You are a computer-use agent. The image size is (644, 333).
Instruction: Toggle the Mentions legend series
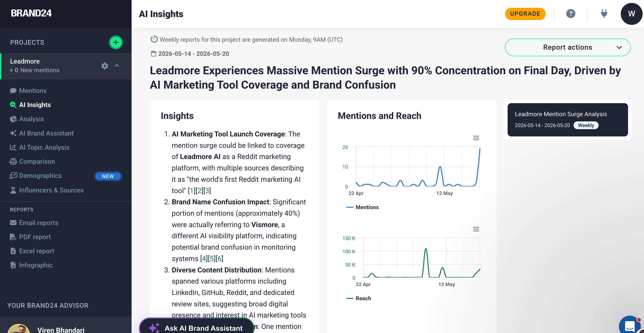click(x=362, y=207)
